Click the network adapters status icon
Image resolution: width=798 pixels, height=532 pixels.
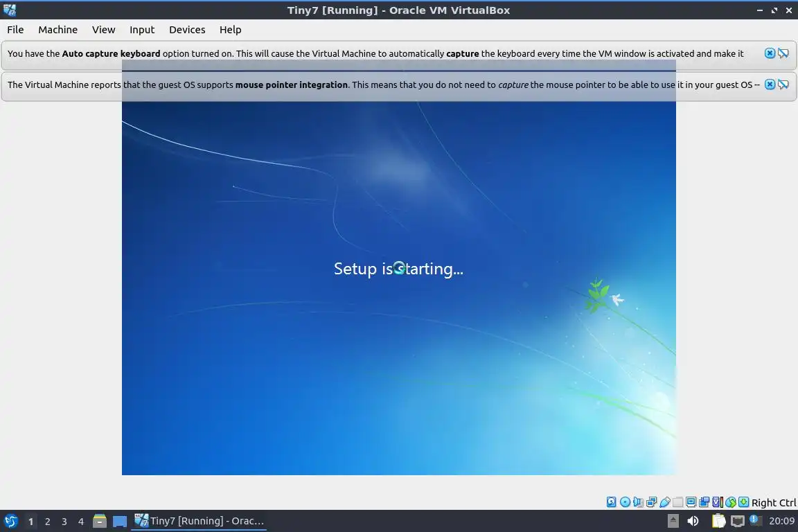pyautogui.click(x=651, y=502)
